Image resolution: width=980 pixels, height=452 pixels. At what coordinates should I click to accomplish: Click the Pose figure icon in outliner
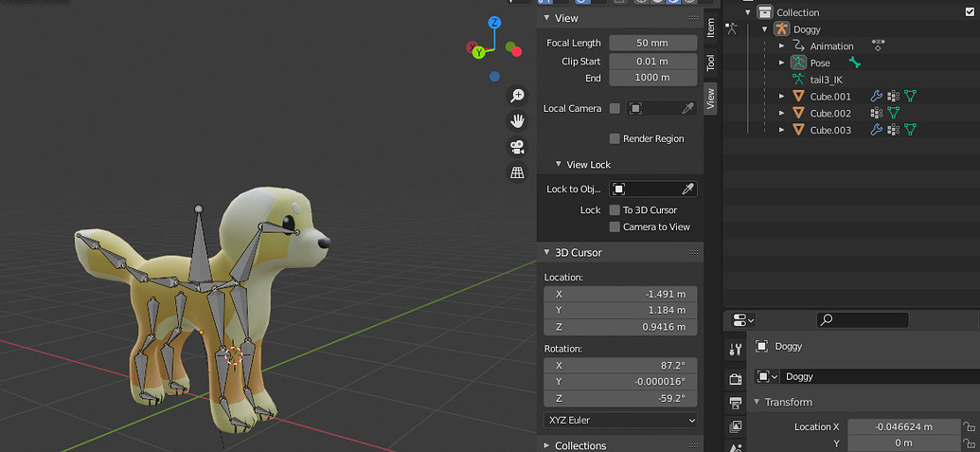click(798, 63)
